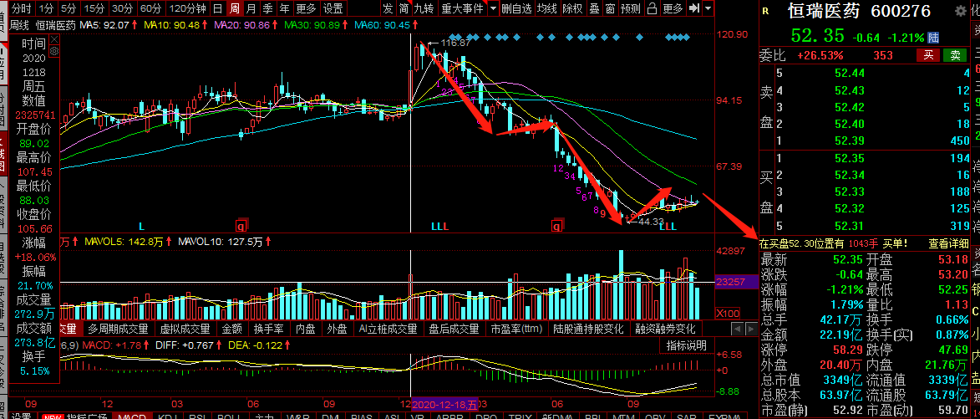
Task: Expand the 更多 periods menu after 年
Action: point(307,8)
